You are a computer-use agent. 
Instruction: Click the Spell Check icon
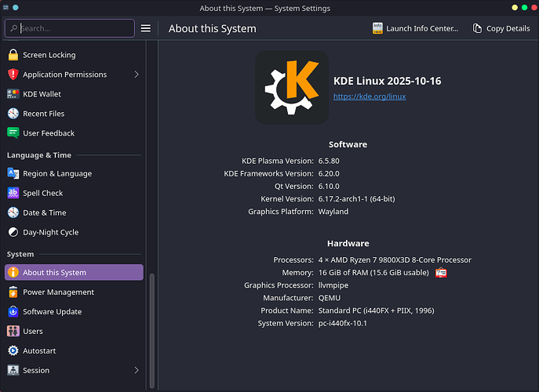(x=13, y=193)
